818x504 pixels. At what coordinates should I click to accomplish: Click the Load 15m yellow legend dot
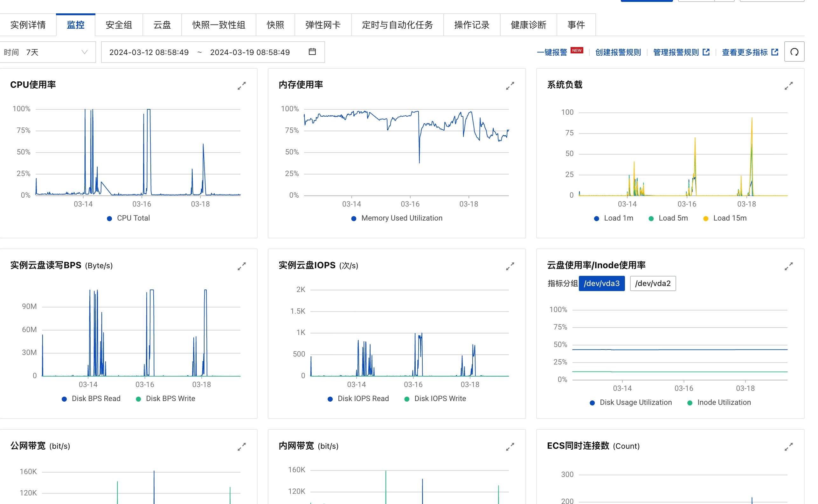(706, 219)
